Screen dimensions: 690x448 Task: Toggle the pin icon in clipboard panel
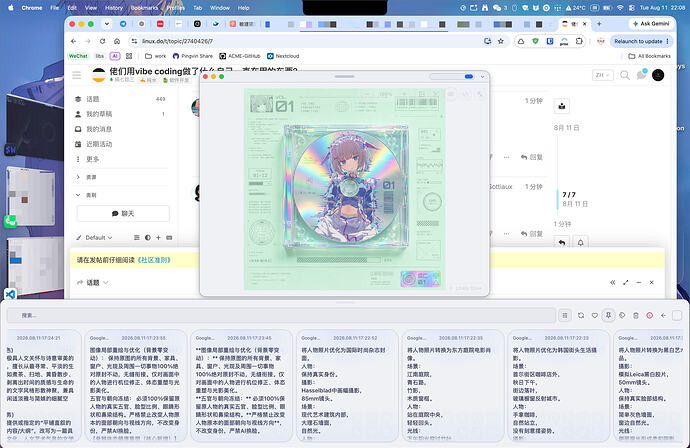tap(608, 316)
